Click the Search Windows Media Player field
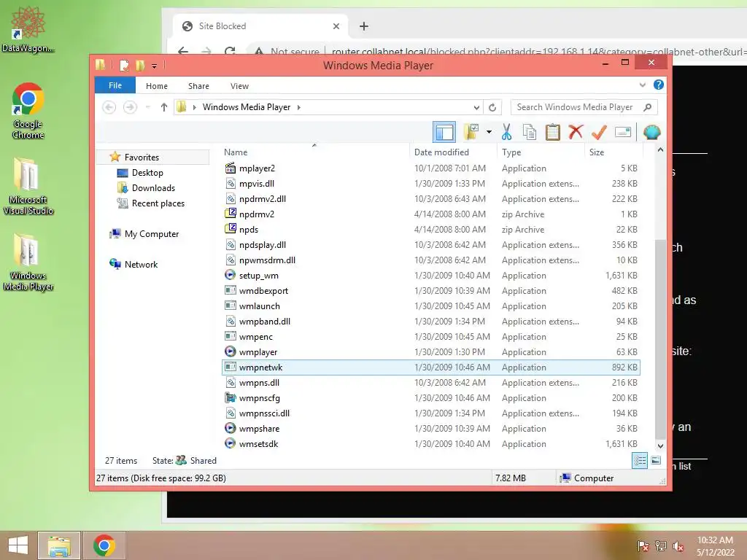Screen dimensions: 747x560 point(584,107)
